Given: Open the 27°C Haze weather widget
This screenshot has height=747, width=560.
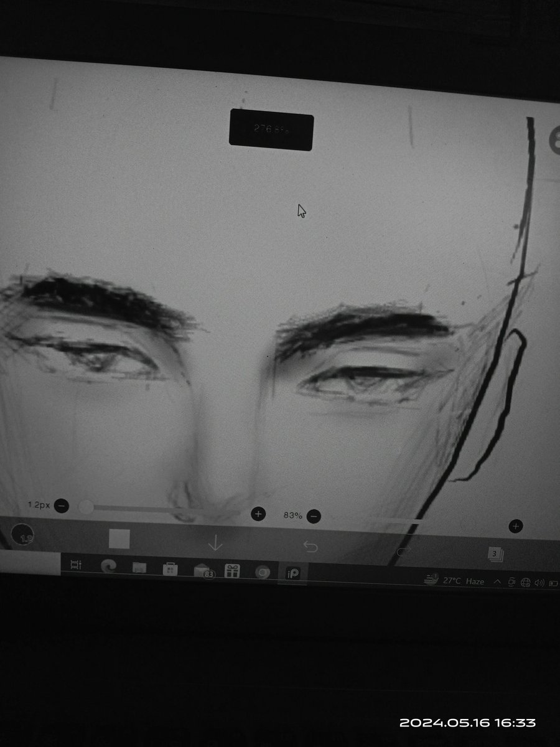Looking at the screenshot, I should 454,580.
